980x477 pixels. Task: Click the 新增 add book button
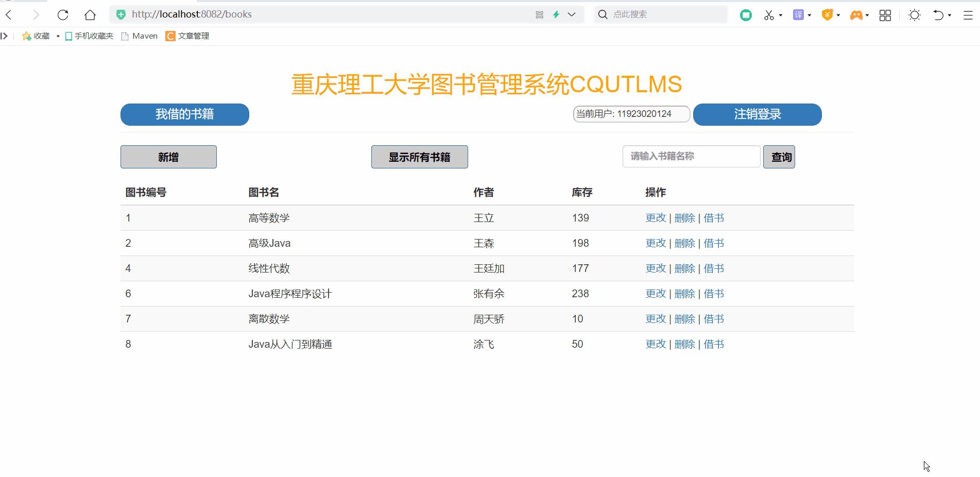click(x=168, y=157)
